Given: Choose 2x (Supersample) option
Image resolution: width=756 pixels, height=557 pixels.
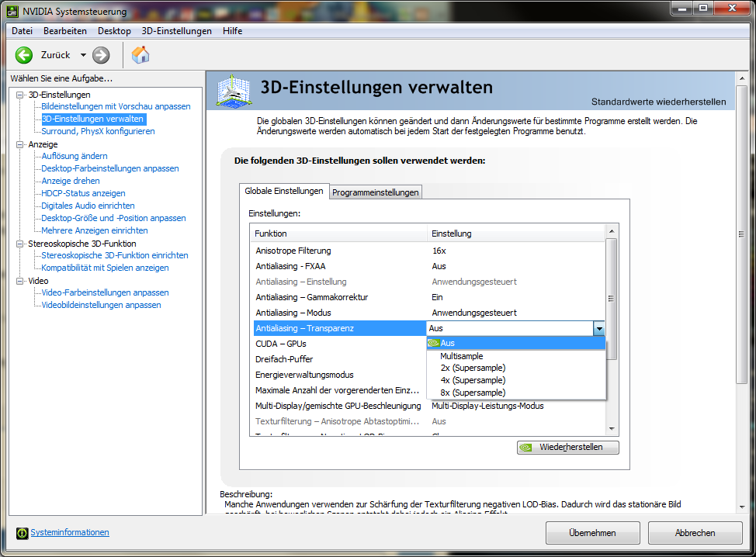Looking at the screenshot, I should click(516, 368).
